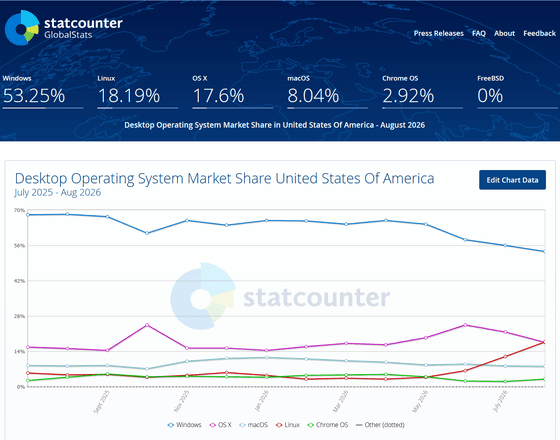Click the Chrome OS 2.92% progress bar
Screen dimensions: 560x440
click(x=422, y=108)
